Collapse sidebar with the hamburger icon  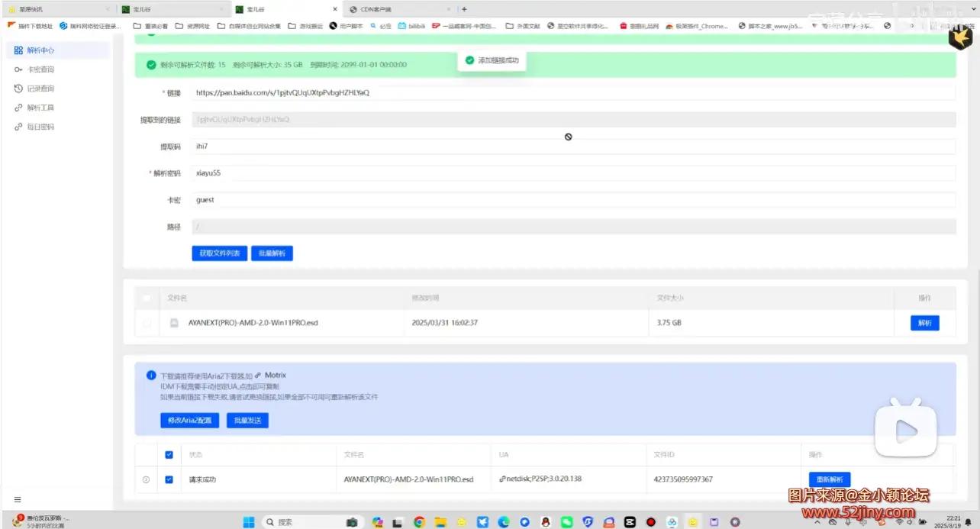point(18,499)
